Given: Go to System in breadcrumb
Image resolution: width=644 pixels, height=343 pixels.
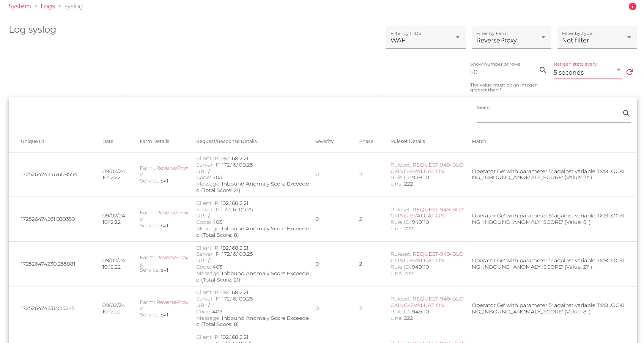Looking at the screenshot, I should click(x=20, y=6).
